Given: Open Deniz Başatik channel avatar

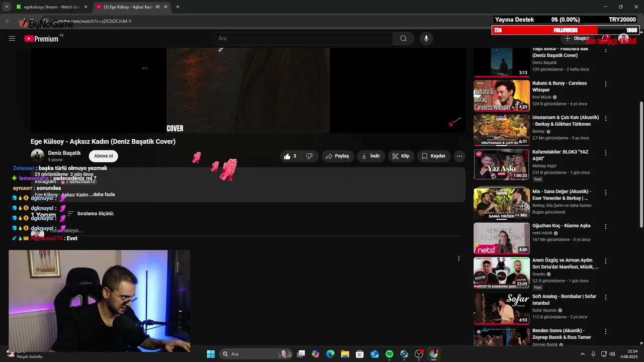Looking at the screenshot, I should point(37,156).
